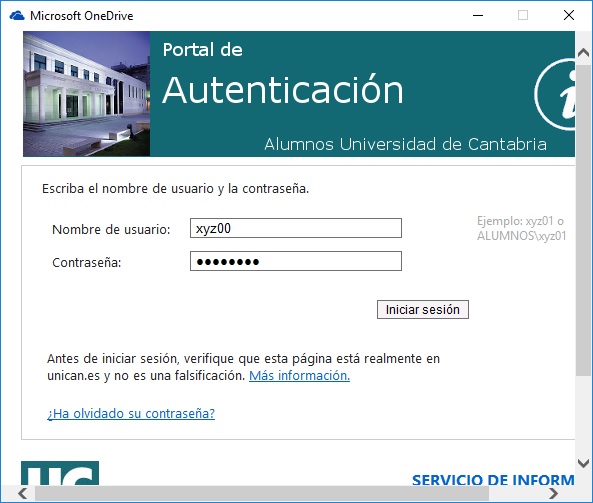This screenshot has height=503, width=593.
Task: Click the 'Autenticación' banner heading
Action: tap(283, 90)
